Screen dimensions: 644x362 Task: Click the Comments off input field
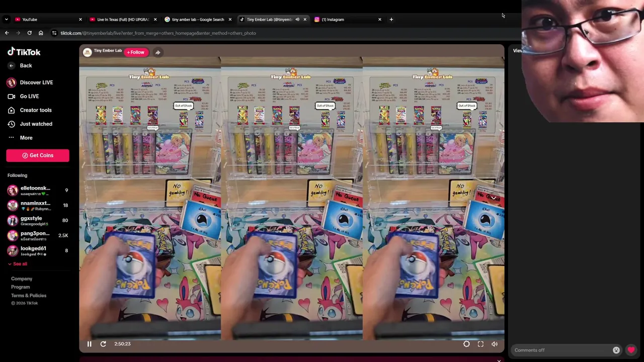pyautogui.click(x=561, y=350)
